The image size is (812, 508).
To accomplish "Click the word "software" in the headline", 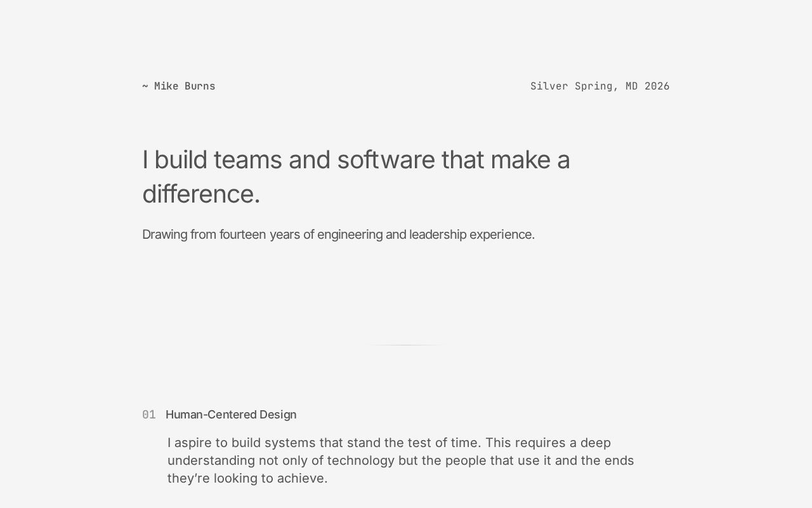I will tap(386, 160).
